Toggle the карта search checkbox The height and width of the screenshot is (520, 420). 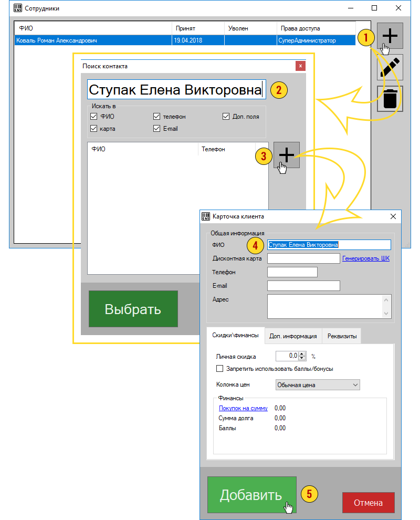94,129
